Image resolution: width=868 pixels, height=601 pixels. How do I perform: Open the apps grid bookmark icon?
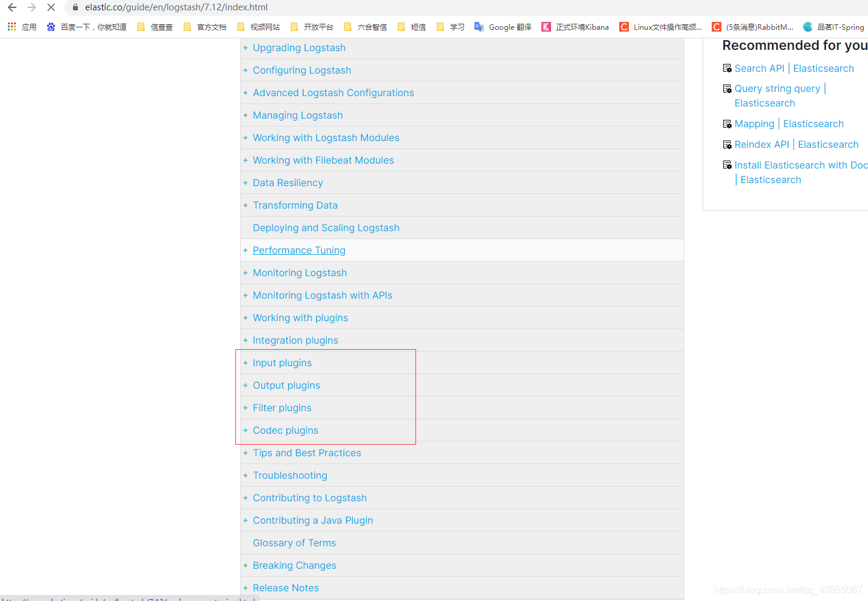pos(12,27)
